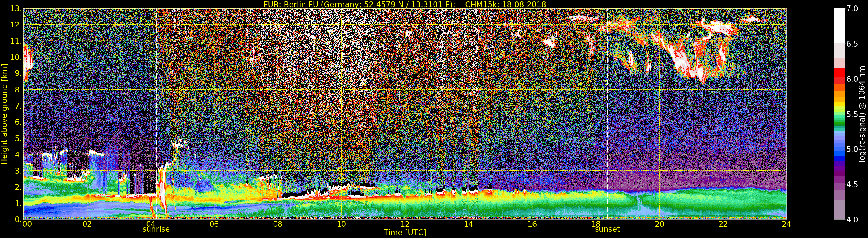
Task: Click the white dashed sunset marker line
Action: 607,114
